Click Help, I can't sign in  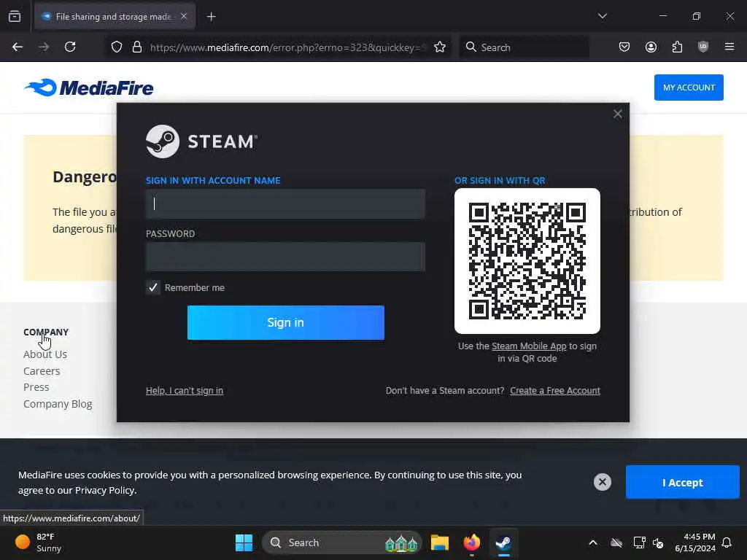[185, 391]
